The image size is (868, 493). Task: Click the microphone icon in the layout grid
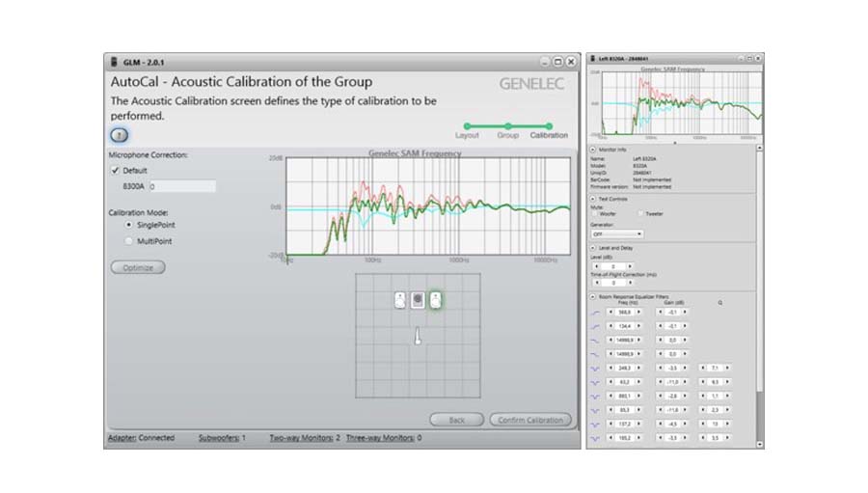418,336
